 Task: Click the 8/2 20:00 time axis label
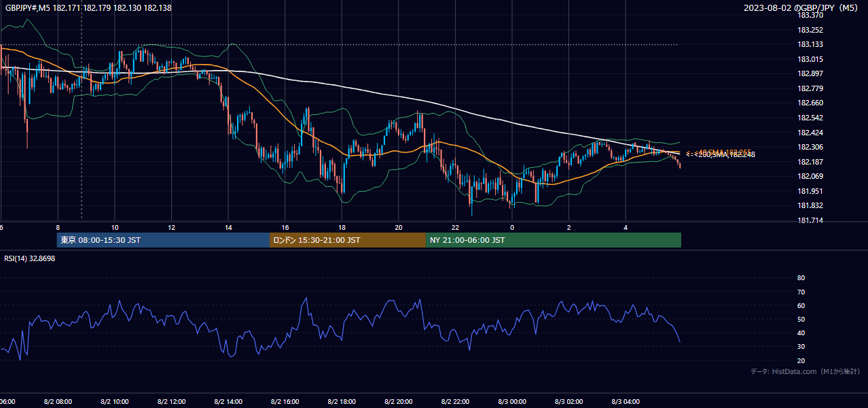399,402
